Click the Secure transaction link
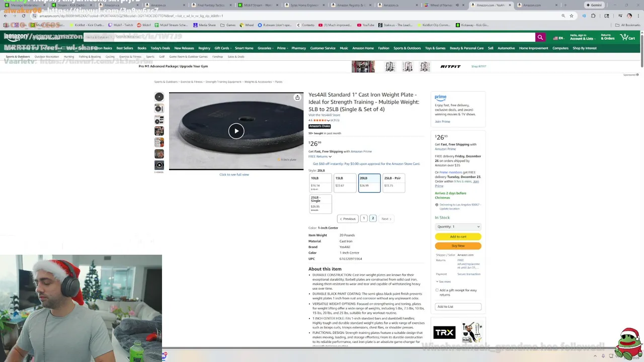Viewport: 644px width, 362px height. pyautogui.click(x=469, y=274)
